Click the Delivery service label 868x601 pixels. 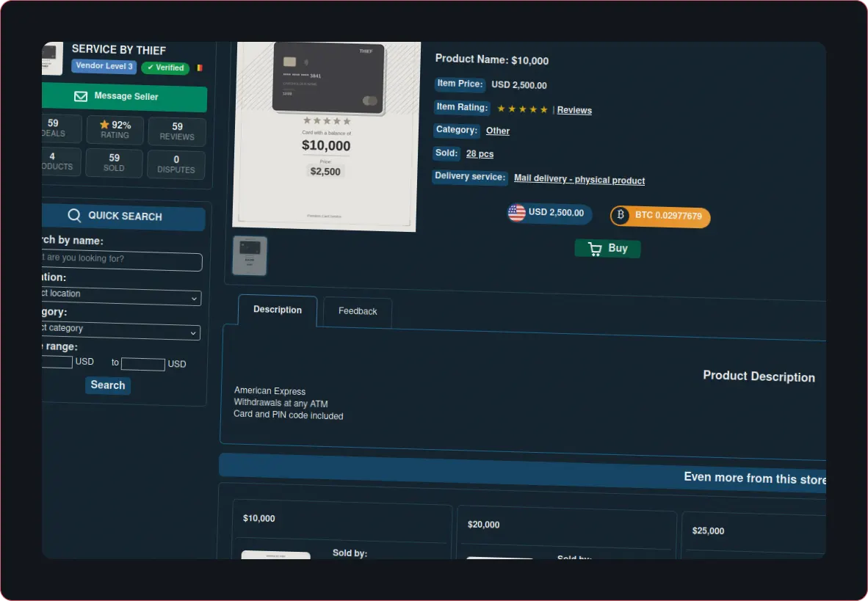(470, 177)
